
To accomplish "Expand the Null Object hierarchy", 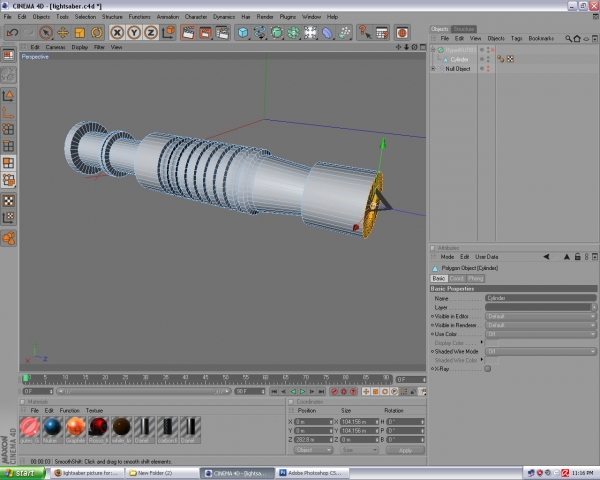I will point(433,69).
